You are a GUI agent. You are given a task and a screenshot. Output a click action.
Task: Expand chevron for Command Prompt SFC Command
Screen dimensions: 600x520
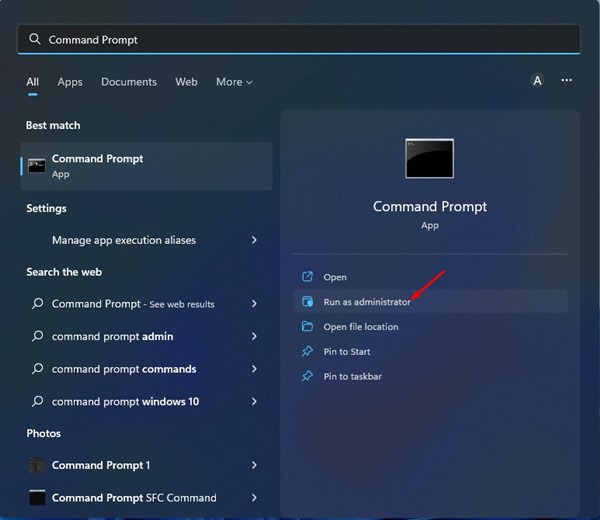point(254,497)
